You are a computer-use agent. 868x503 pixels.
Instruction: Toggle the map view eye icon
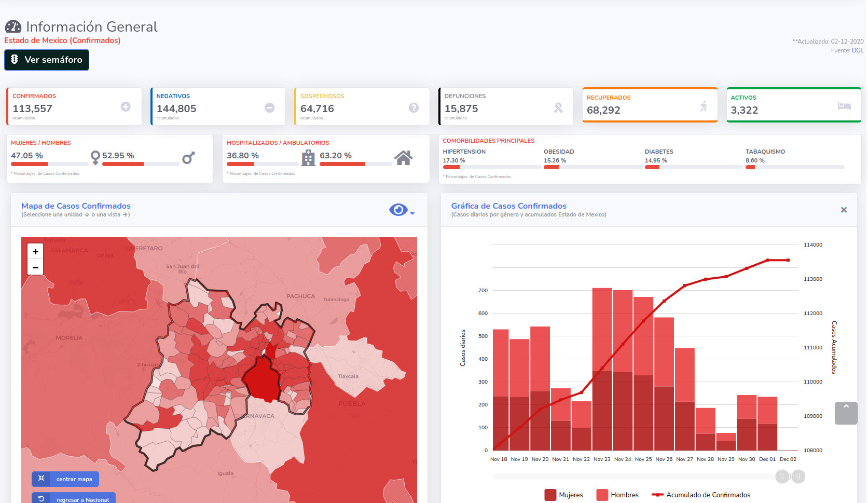tap(398, 210)
